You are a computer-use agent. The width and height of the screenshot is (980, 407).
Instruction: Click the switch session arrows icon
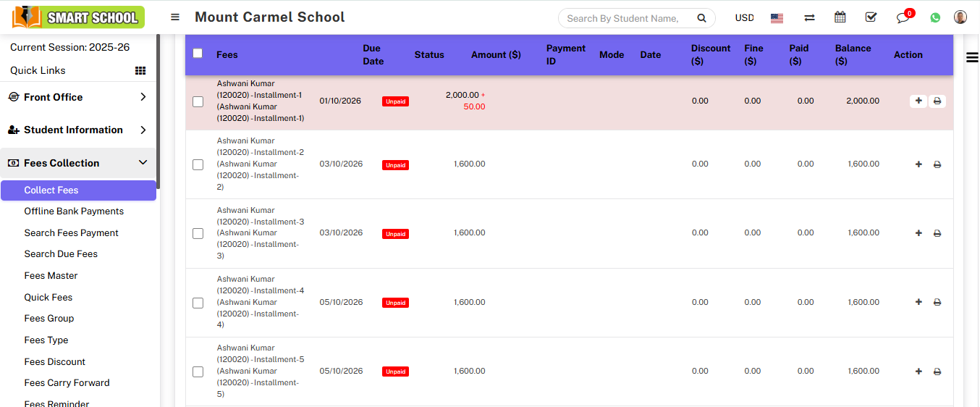tap(809, 17)
